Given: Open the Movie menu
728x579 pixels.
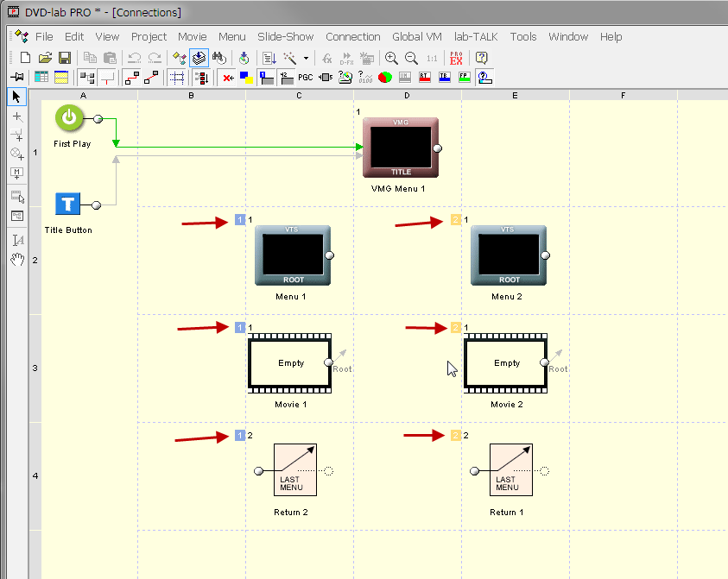Looking at the screenshot, I should 193,36.
